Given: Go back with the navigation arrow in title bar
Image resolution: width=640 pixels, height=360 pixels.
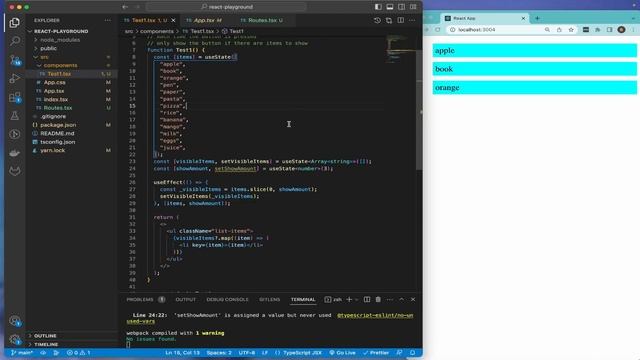Looking at the screenshot, I should [x=125, y=7].
